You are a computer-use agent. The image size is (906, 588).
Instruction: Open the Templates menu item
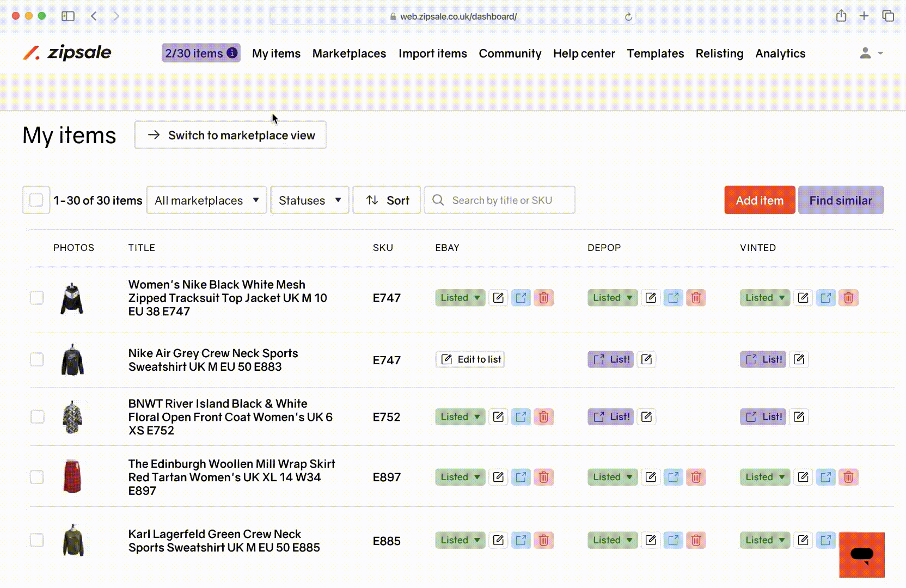click(x=655, y=53)
